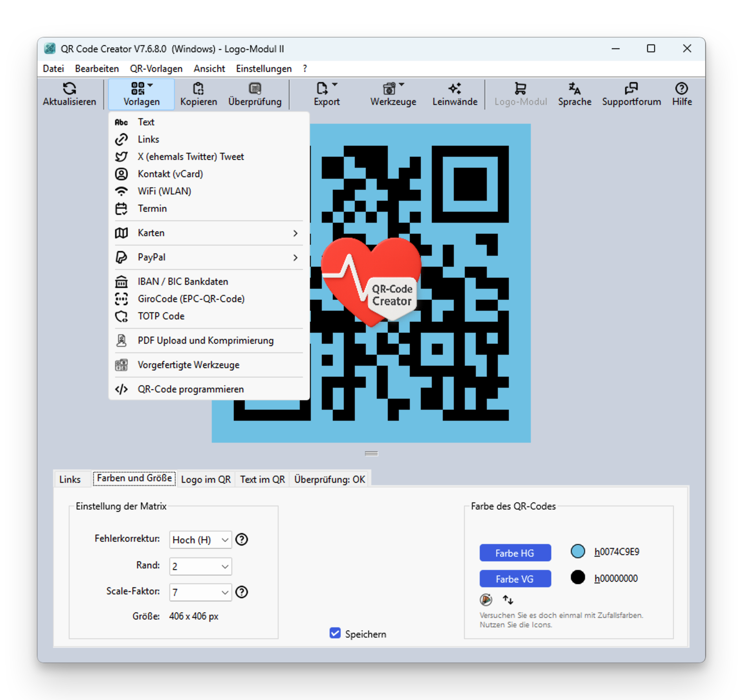Choose QR-Code programmieren entry
743x700 pixels.
(x=209, y=389)
